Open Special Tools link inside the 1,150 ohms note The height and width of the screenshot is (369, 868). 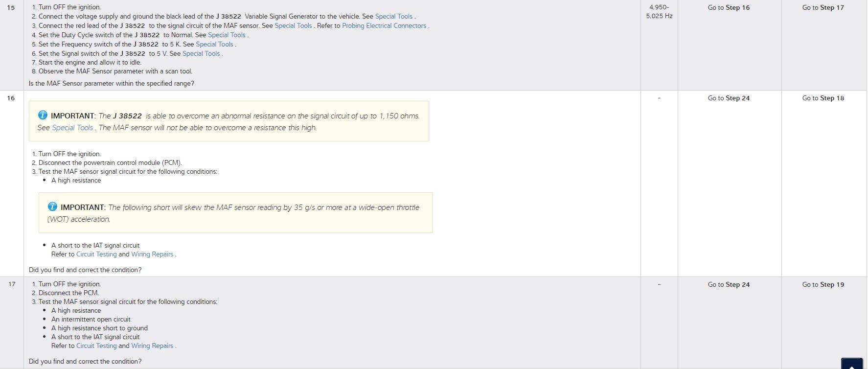click(x=72, y=128)
